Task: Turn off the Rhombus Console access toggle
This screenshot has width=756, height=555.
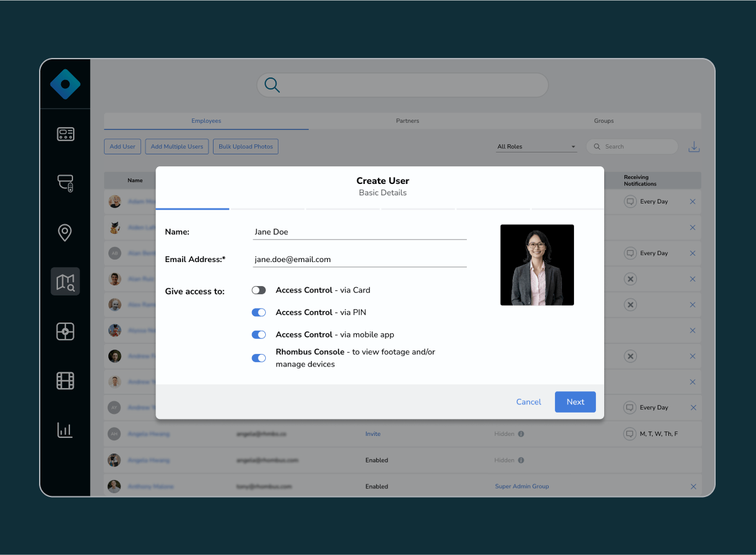Action: click(259, 358)
